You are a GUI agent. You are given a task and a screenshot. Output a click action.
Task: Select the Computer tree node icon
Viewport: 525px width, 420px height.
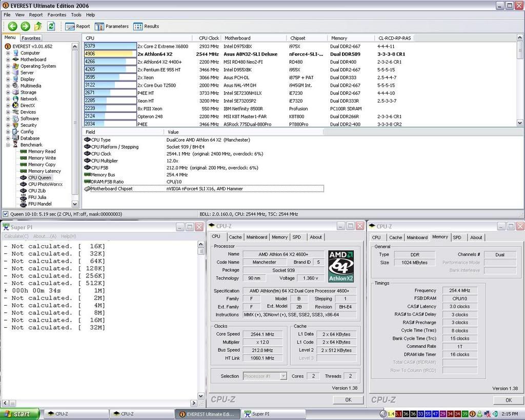pos(16,53)
